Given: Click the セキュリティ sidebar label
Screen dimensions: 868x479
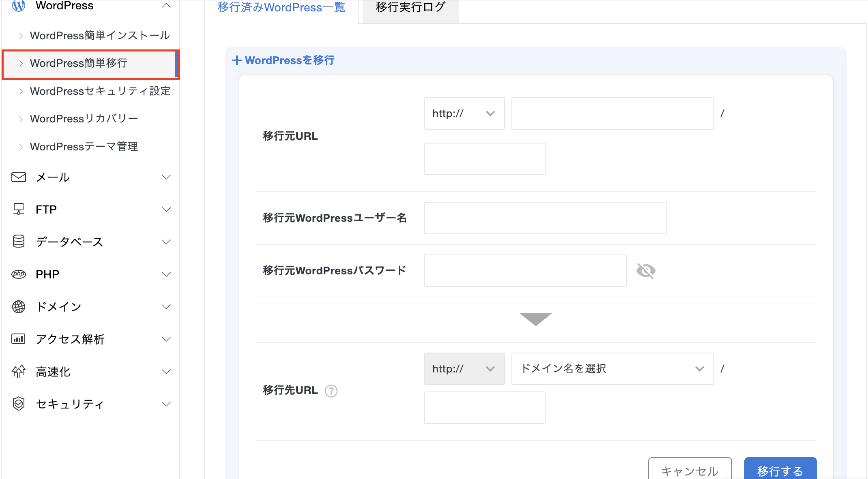Looking at the screenshot, I should [x=70, y=404].
